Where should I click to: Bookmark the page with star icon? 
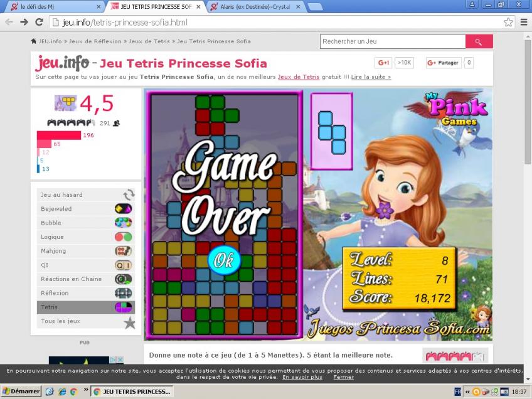(x=508, y=22)
